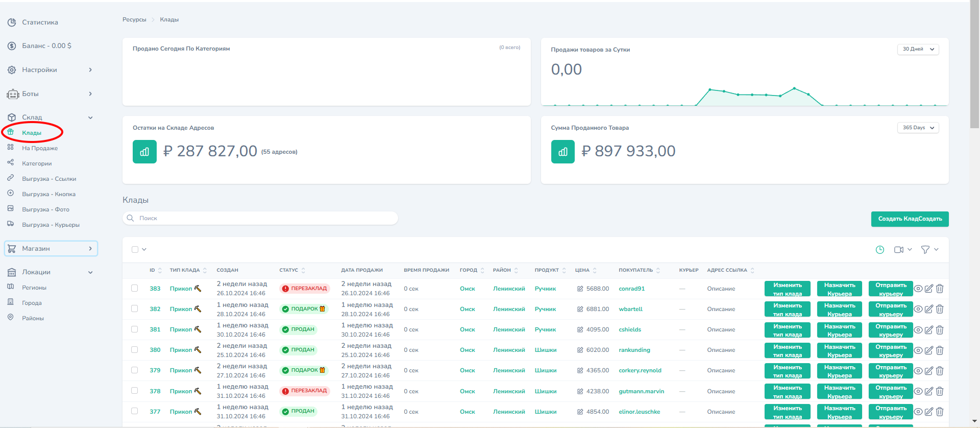
Task: Click the peak point on the sales chart
Action: [794, 88]
